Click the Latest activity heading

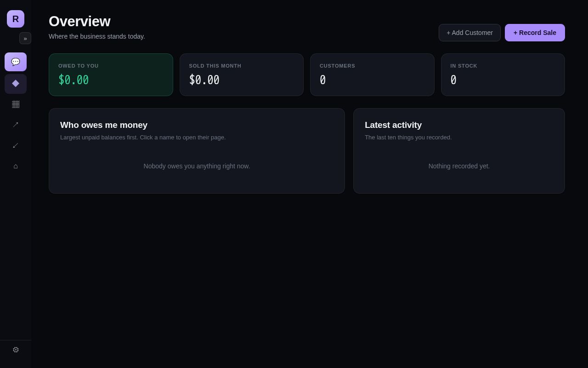(x=393, y=125)
